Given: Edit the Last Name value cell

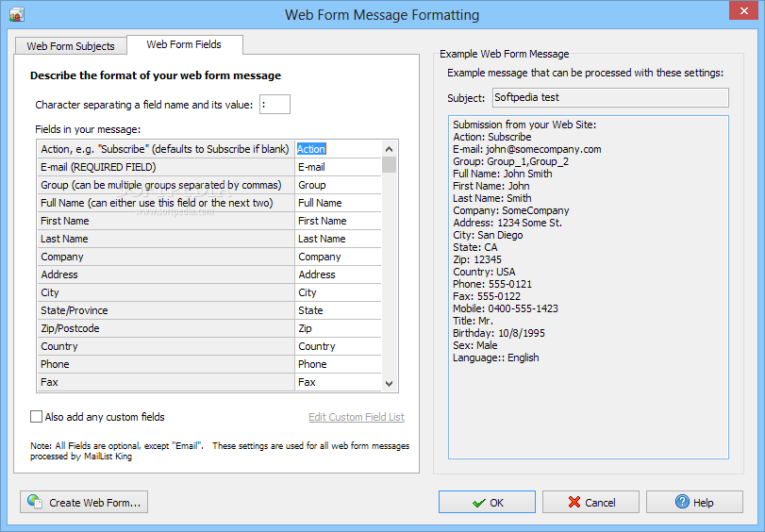Looking at the screenshot, I should pyautogui.click(x=338, y=239).
